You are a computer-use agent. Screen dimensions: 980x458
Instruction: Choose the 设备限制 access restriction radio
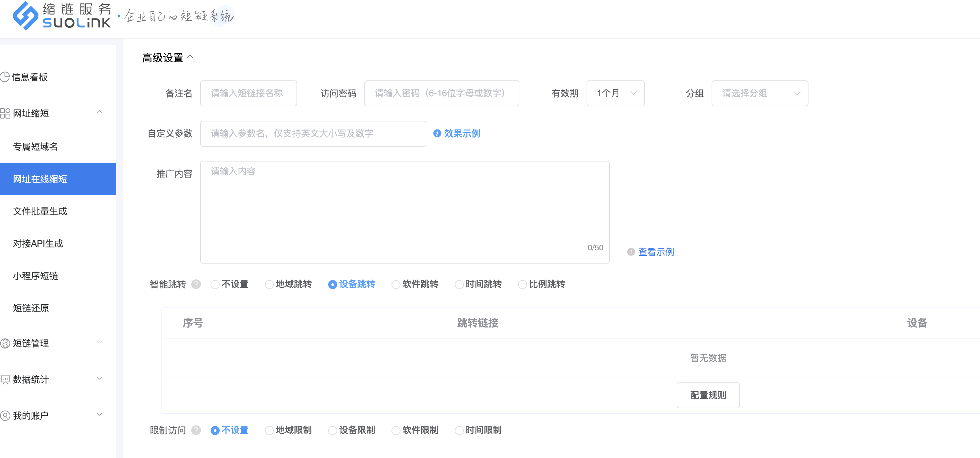(x=332, y=431)
